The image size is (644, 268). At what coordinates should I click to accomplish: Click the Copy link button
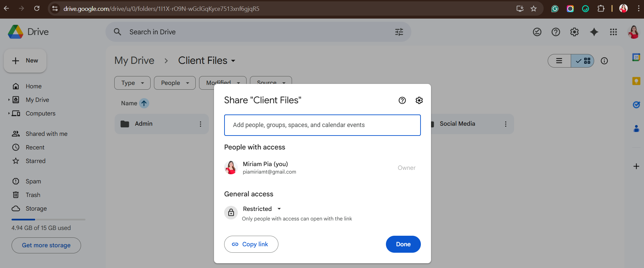point(251,244)
